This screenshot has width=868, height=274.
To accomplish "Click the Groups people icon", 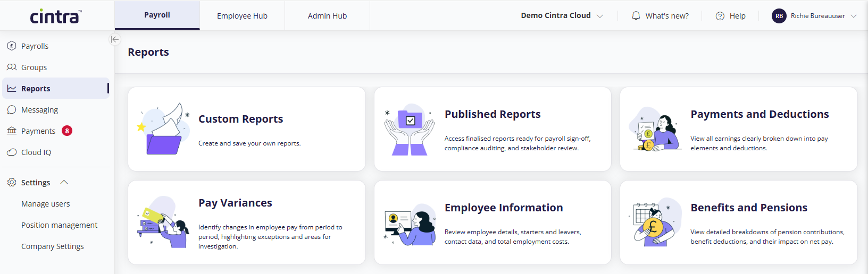I will click(x=12, y=67).
